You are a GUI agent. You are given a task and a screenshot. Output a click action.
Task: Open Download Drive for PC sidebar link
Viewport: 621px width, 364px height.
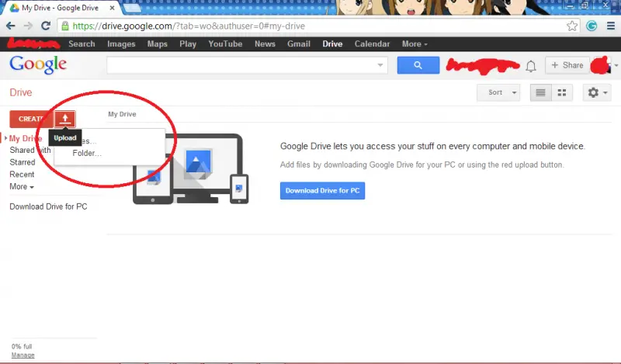click(x=48, y=206)
